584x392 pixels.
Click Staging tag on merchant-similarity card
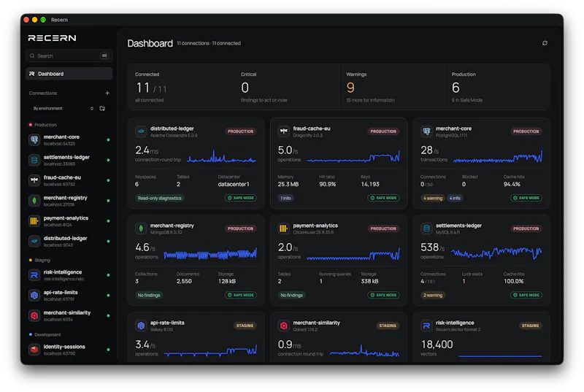(x=388, y=326)
